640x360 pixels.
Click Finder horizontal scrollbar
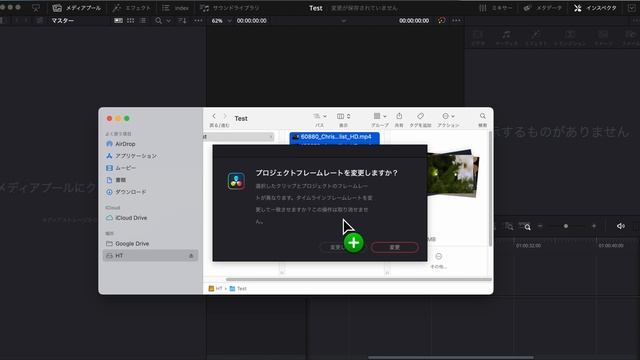tap(358, 280)
